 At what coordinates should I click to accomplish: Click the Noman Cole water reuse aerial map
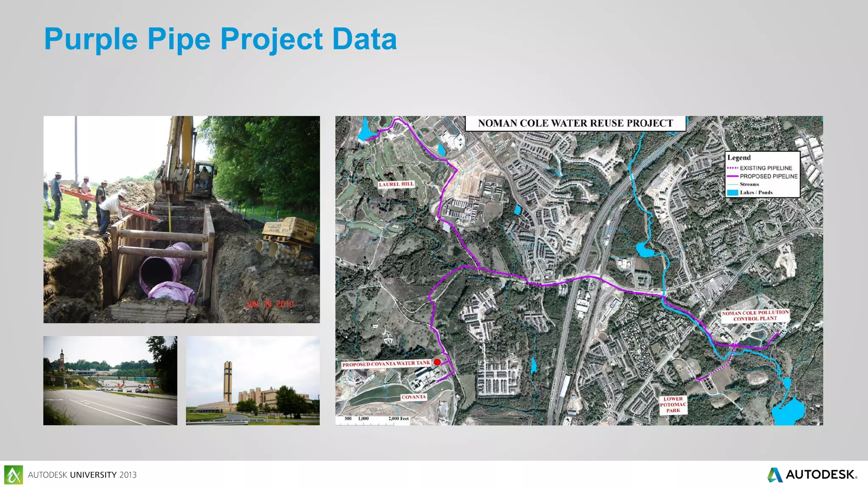pos(579,270)
